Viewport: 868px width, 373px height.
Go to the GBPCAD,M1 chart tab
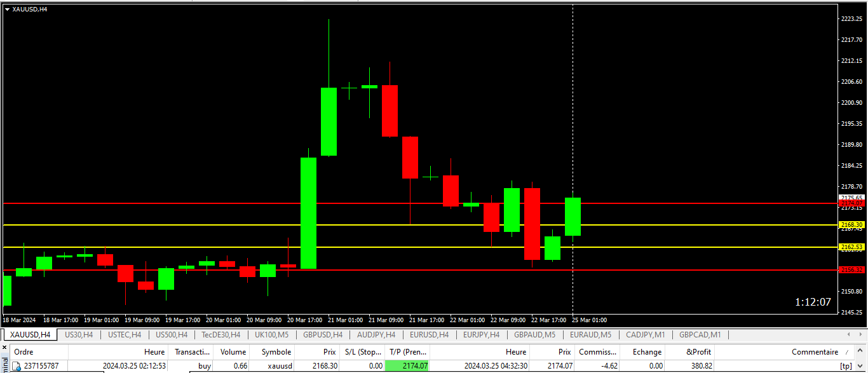700,335
